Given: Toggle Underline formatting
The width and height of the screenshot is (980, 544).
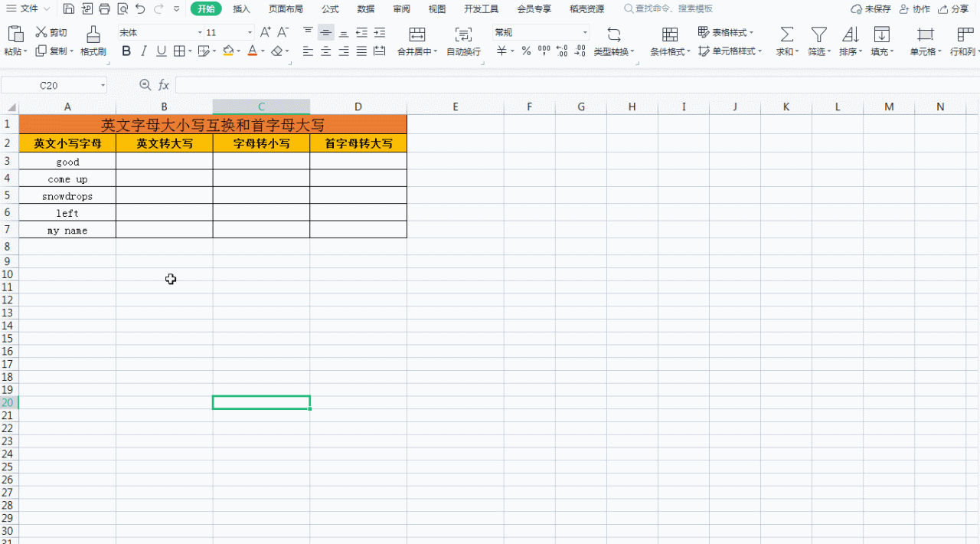Looking at the screenshot, I should [161, 51].
